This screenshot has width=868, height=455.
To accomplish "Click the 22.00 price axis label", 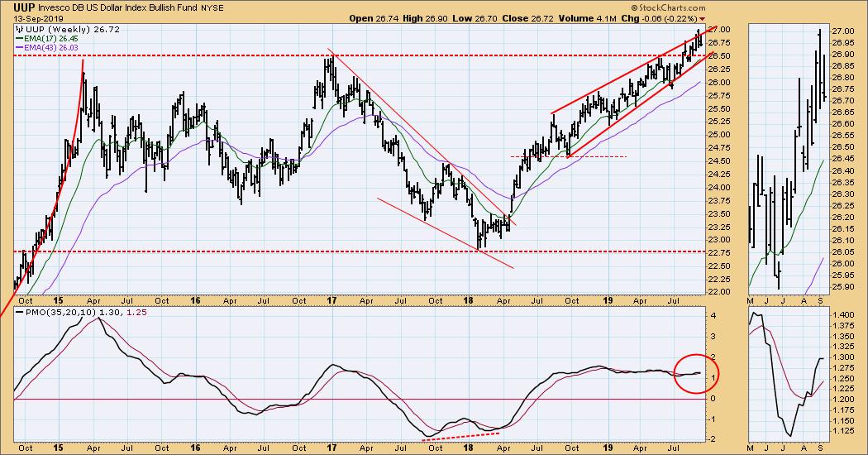I will tap(721, 292).
